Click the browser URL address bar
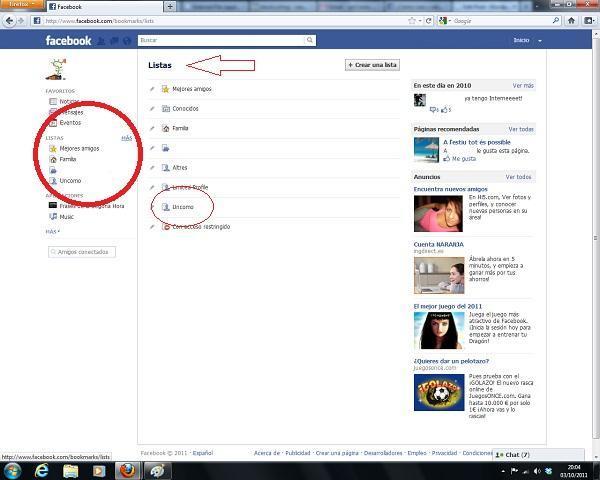 [x=224, y=21]
